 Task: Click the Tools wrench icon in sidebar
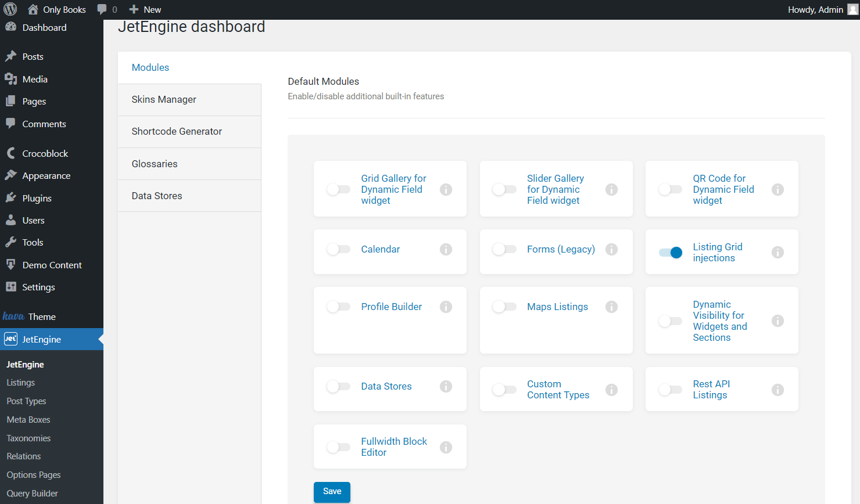click(10, 242)
